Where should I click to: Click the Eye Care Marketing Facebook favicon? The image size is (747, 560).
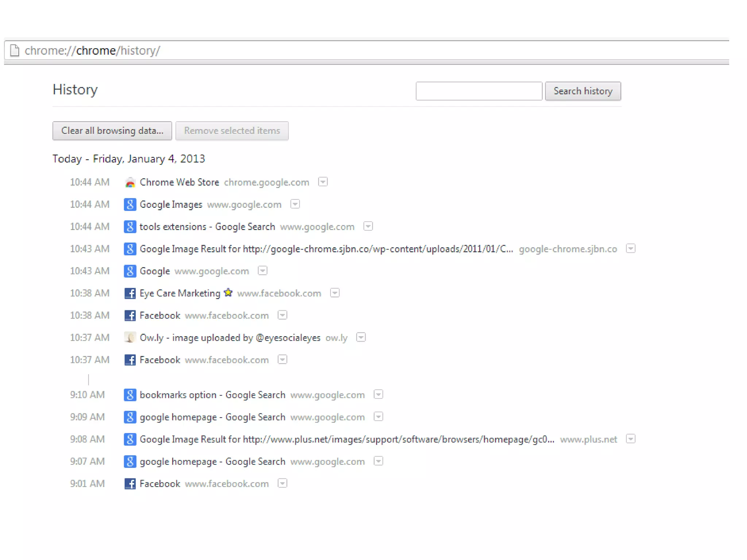point(130,293)
